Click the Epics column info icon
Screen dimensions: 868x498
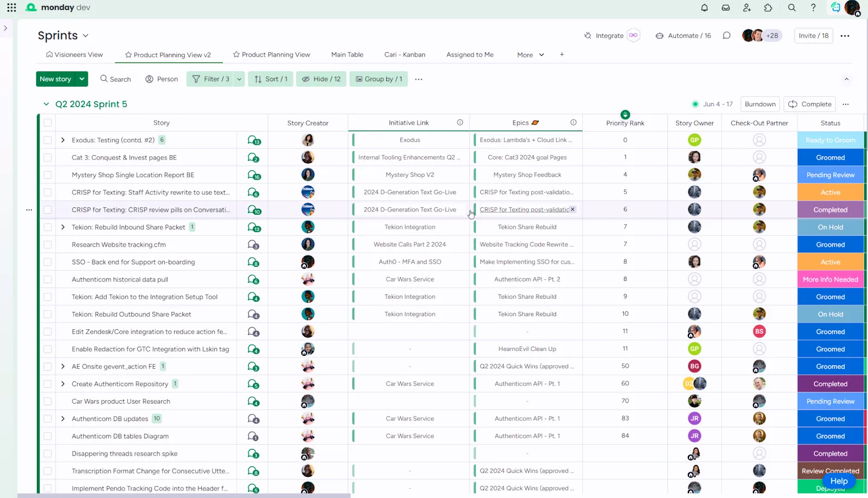[x=573, y=123]
